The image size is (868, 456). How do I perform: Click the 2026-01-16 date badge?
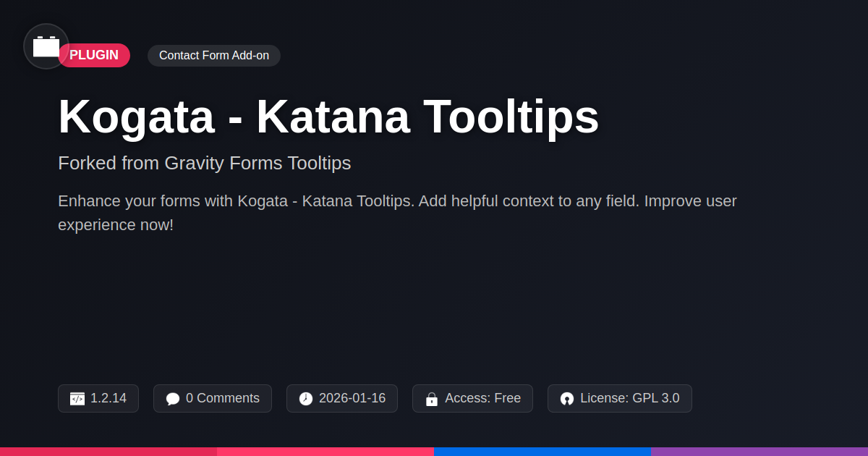342,399
